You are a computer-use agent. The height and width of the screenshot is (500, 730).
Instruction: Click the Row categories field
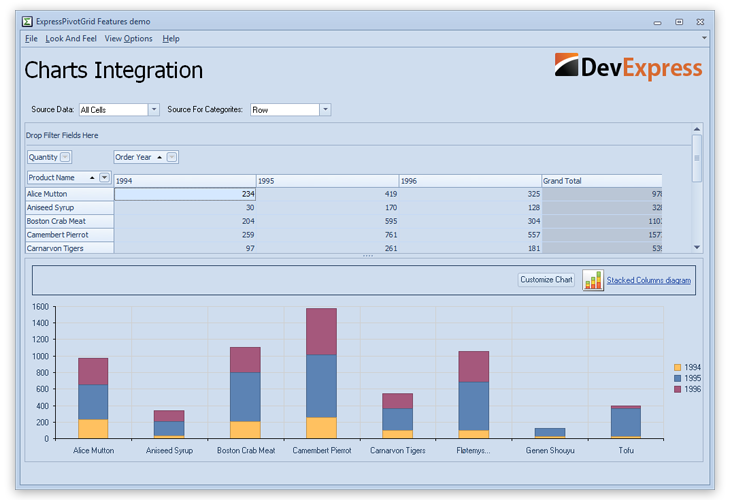pos(285,110)
